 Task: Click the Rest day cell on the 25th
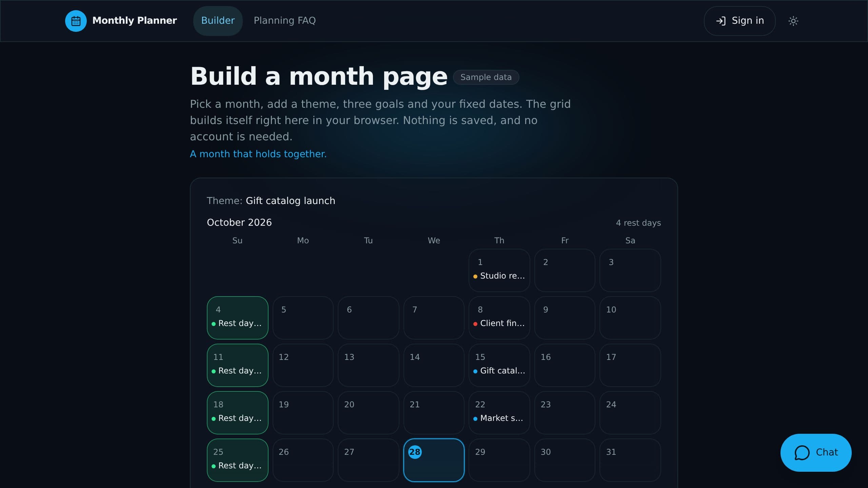[237, 460]
